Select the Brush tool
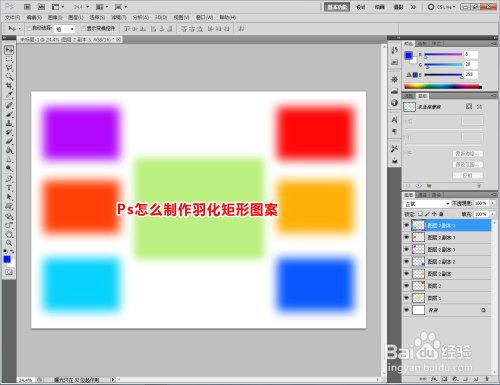The width and height of the screenshot is (500, 385). coord(9,114)
